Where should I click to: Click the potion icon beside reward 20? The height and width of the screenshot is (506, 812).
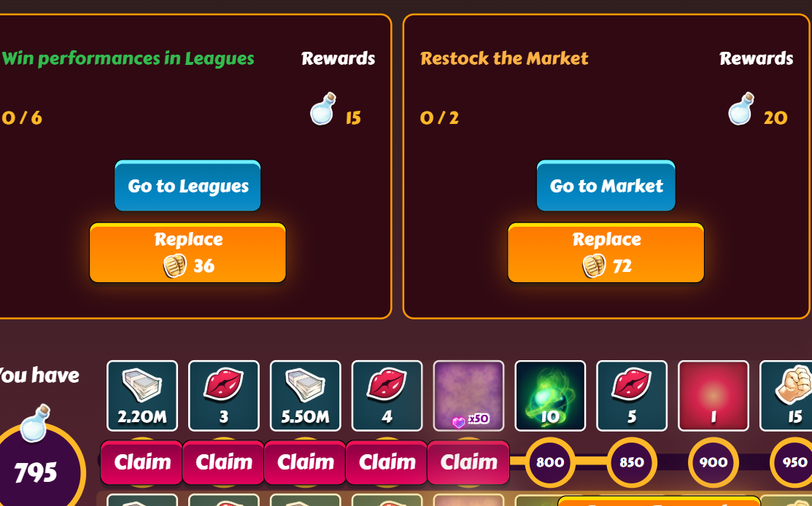click(741, 109)
